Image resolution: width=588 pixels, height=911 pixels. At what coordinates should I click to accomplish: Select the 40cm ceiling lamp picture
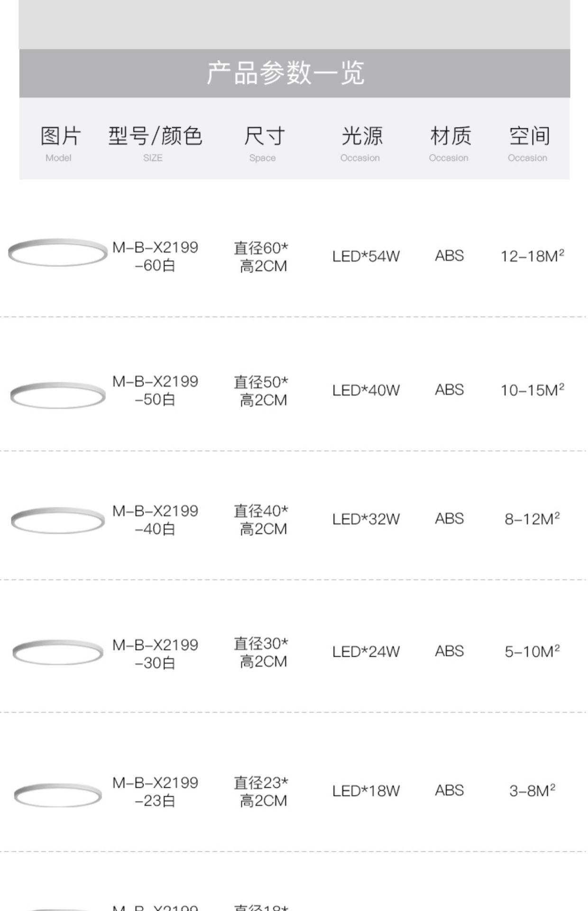pos(58,521)
